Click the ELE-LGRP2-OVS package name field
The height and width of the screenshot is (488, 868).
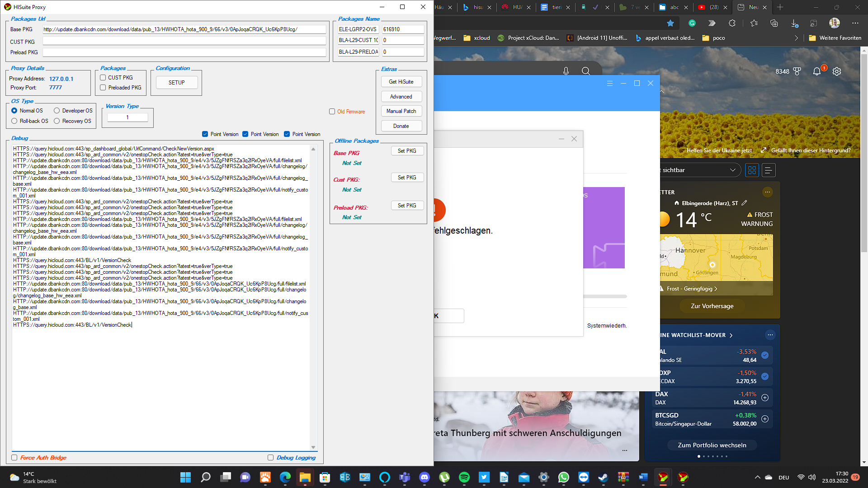click(358, 29)
